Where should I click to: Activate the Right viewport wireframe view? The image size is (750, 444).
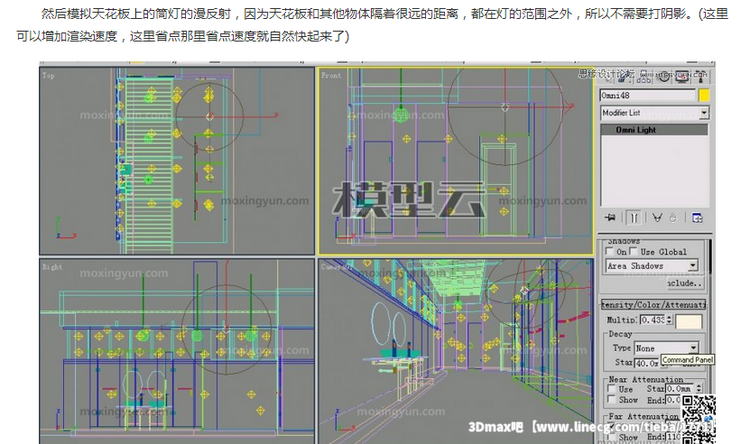pos(177,352)
